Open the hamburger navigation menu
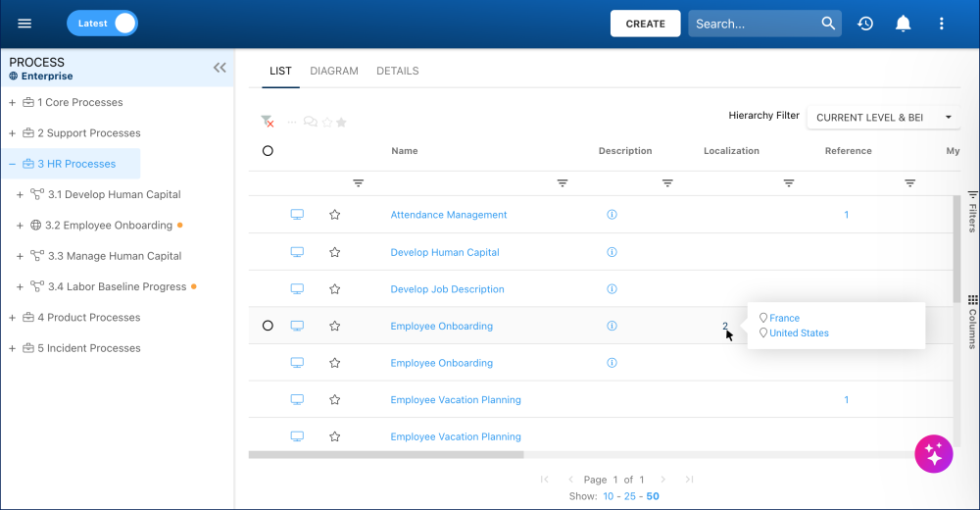Image resolution: width=980 pixels, height=510 pixels. click(x=24, y=24)
